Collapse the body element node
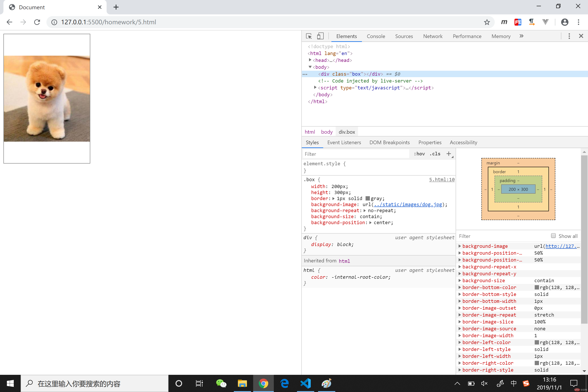The height and width of the screenshot is (392, 588). click(x=310, y=67)
